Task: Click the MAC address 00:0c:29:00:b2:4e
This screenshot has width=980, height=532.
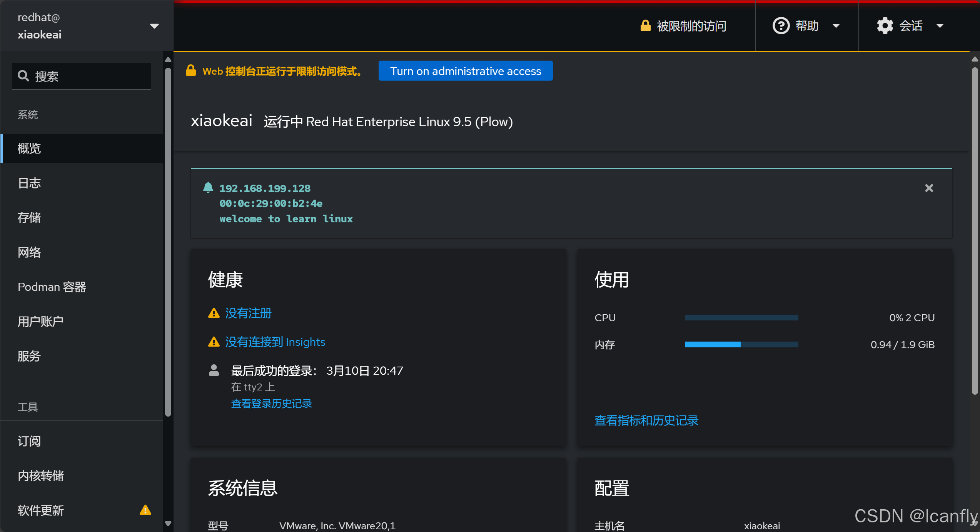Action: click(271, 203)
